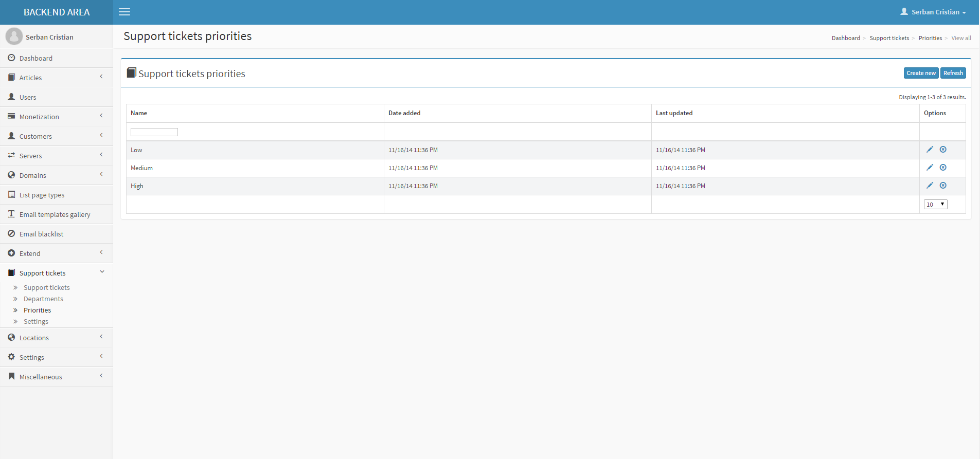
Task: Sort by the Date added column header
Action: 404,113
